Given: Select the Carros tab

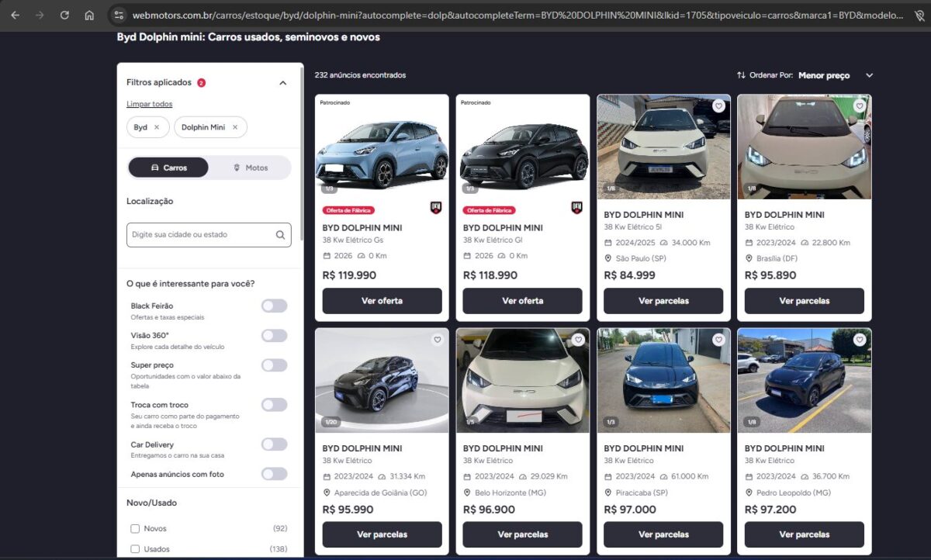Looking at the screenshot, I should coord(168,168).
